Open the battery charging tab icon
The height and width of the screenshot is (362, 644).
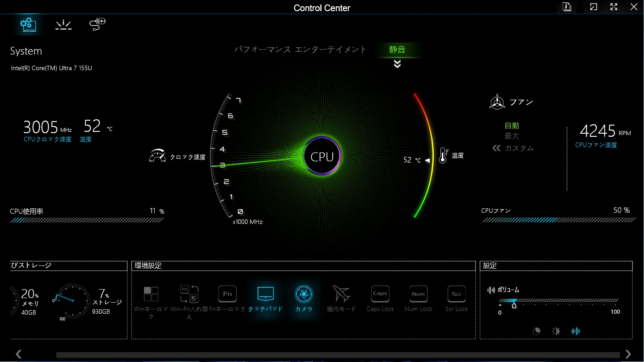[x=97, y=25]
